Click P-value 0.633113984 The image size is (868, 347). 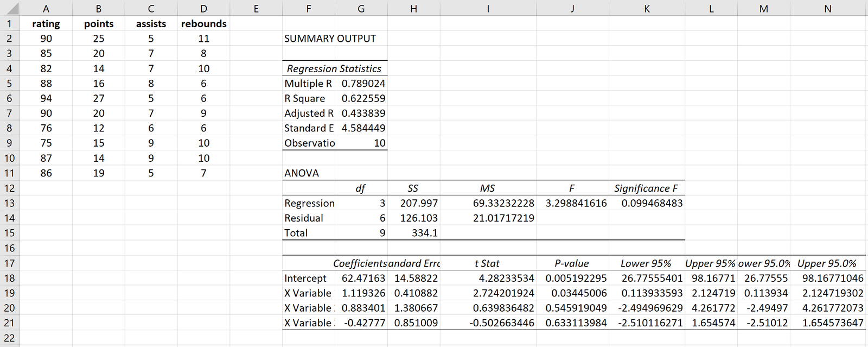tap(572, 323)
